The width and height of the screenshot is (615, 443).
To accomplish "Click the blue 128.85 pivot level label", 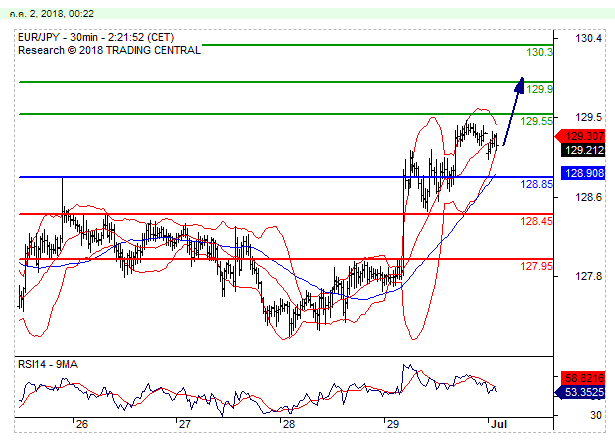I will point(536,184).
